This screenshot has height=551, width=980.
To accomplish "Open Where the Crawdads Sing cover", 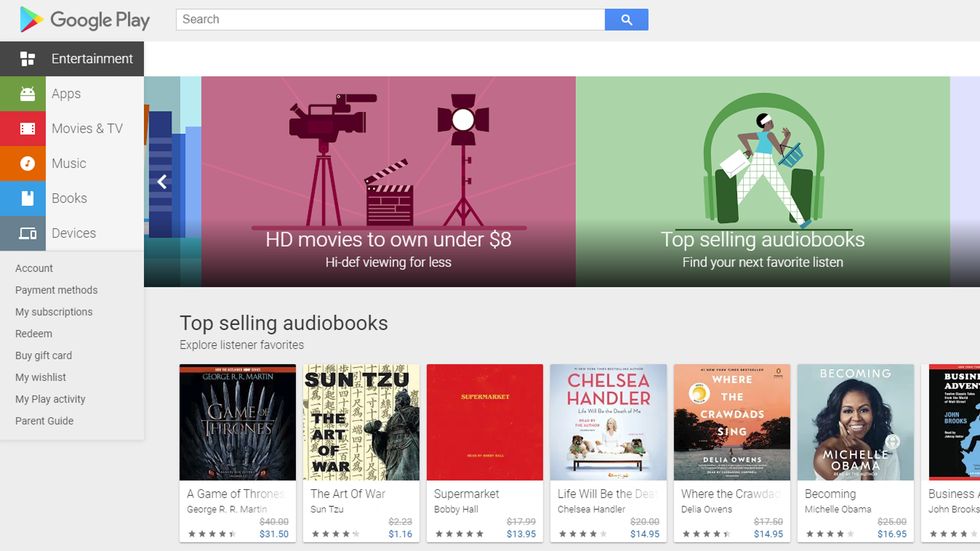I will pyautogui.click(x=732, y=422).
